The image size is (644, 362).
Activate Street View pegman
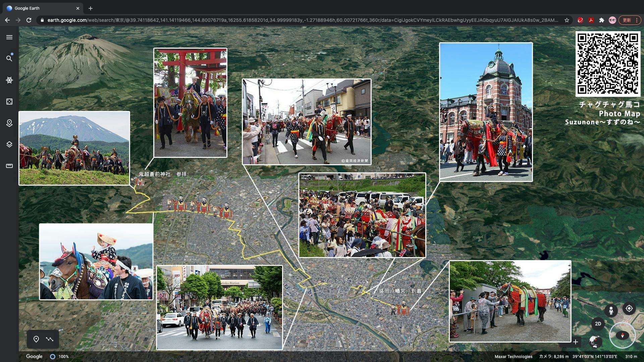[611, 310]
